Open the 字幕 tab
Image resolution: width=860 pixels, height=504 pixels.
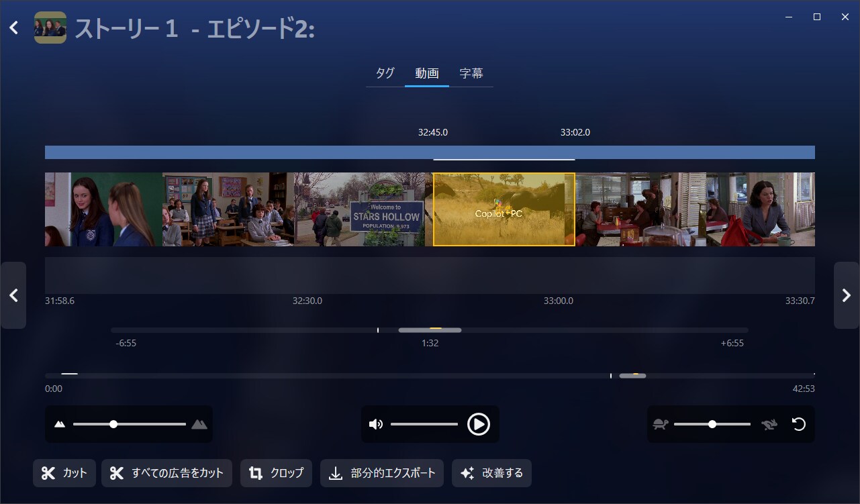point(471,73)
